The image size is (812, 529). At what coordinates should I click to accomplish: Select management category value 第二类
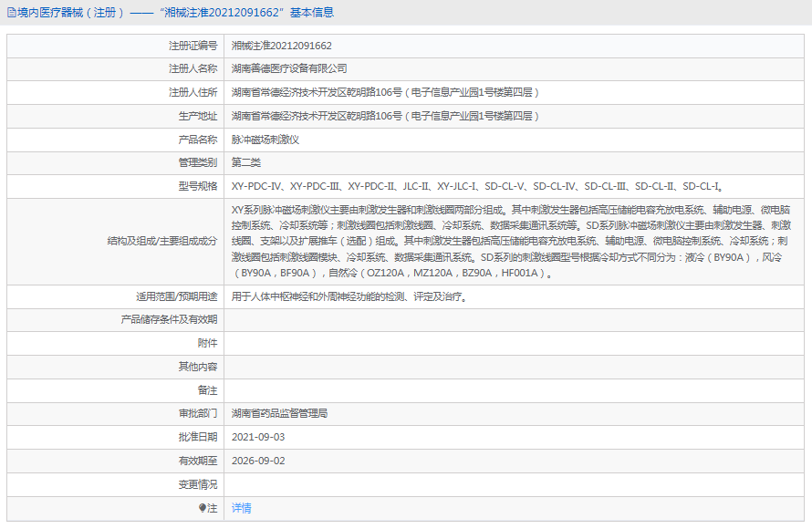coord(246,162)
